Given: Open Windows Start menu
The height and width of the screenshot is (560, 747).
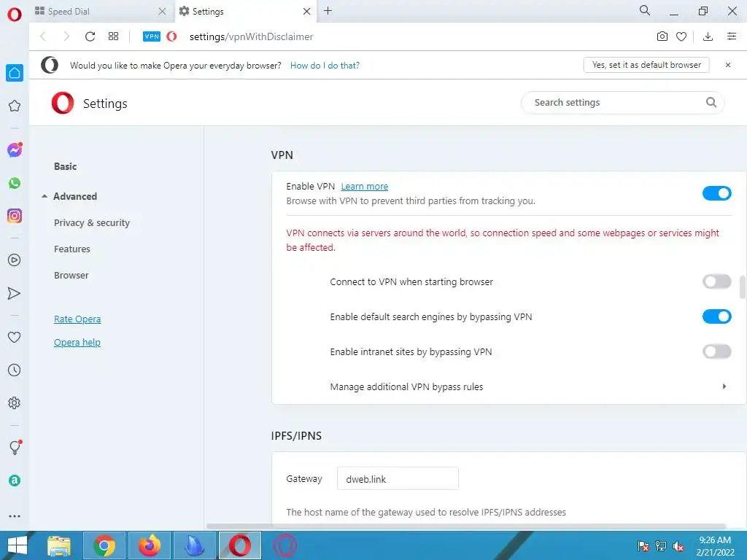Looking at the screenshot, I should pos(18,545).
